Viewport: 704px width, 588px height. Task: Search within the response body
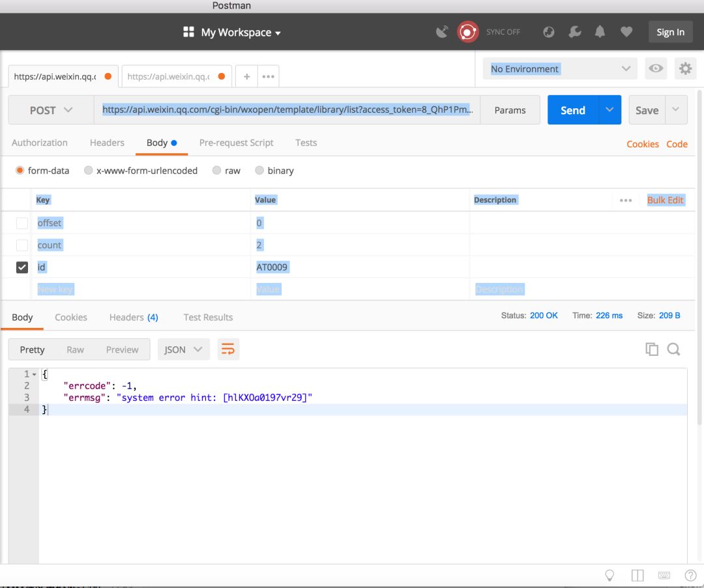point(673,349)
